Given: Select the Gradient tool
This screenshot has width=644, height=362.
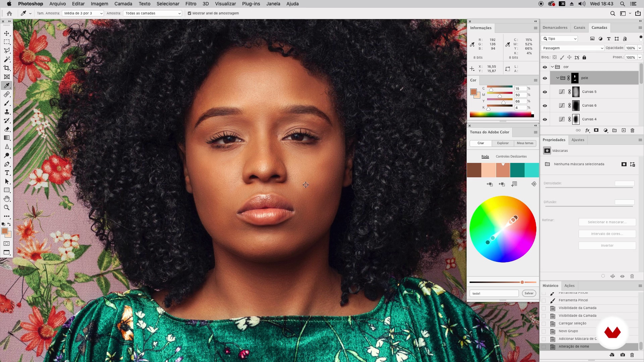Looking at the screenshot, I should tap(7, 138).
